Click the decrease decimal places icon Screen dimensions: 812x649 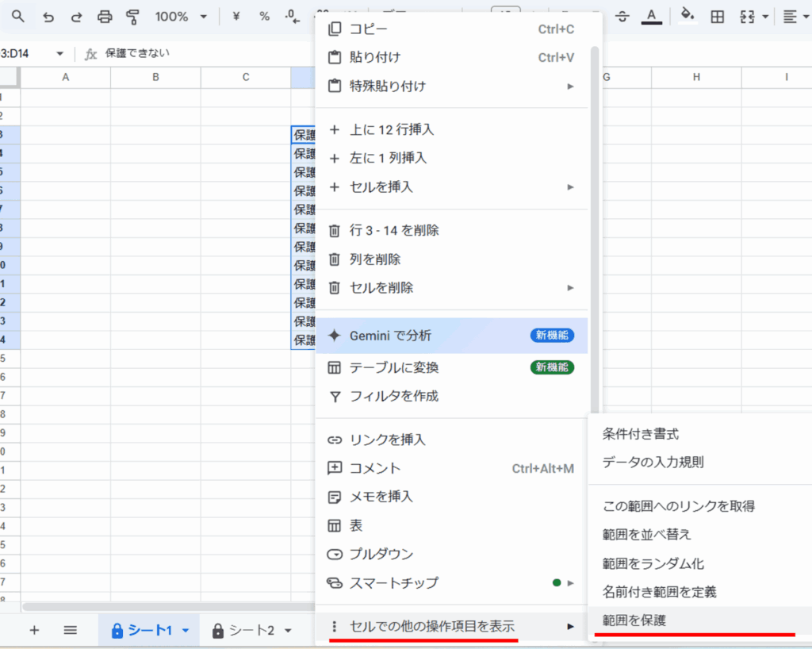point(291,16)
